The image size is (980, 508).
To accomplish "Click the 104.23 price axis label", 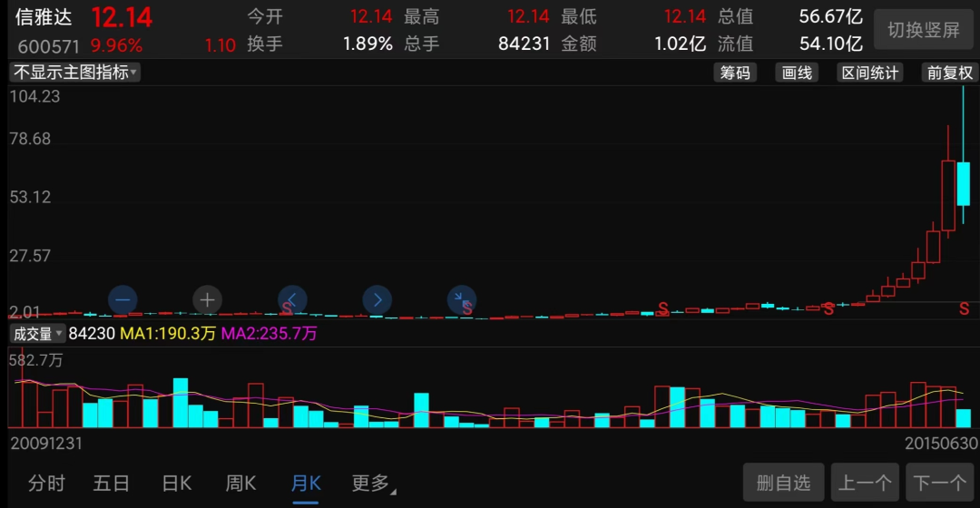I will 35,96.
